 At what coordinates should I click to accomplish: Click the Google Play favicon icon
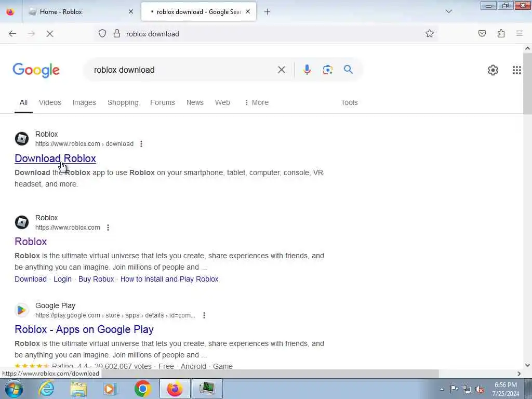click(x=22, y=310)
